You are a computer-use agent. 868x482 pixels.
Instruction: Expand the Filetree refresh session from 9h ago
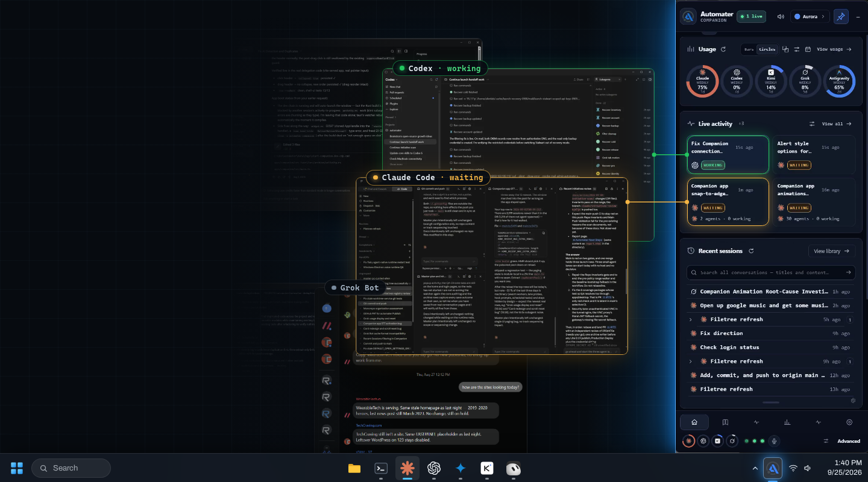pyautogui.click(x=690, y=361)
